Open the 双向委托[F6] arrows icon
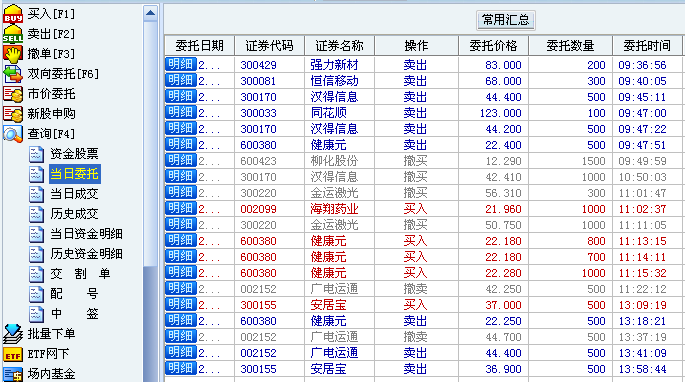This screenshot has width=685, height=382. pos(13,74)
